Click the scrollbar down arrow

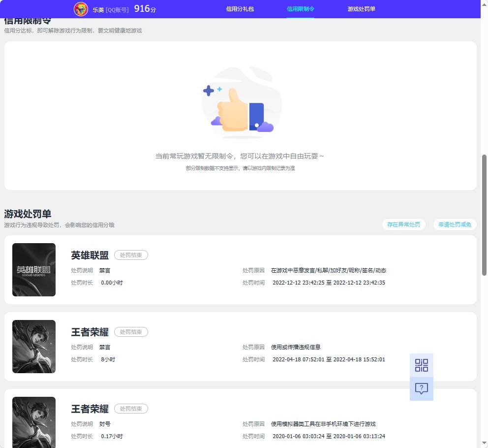click(484, 443)
